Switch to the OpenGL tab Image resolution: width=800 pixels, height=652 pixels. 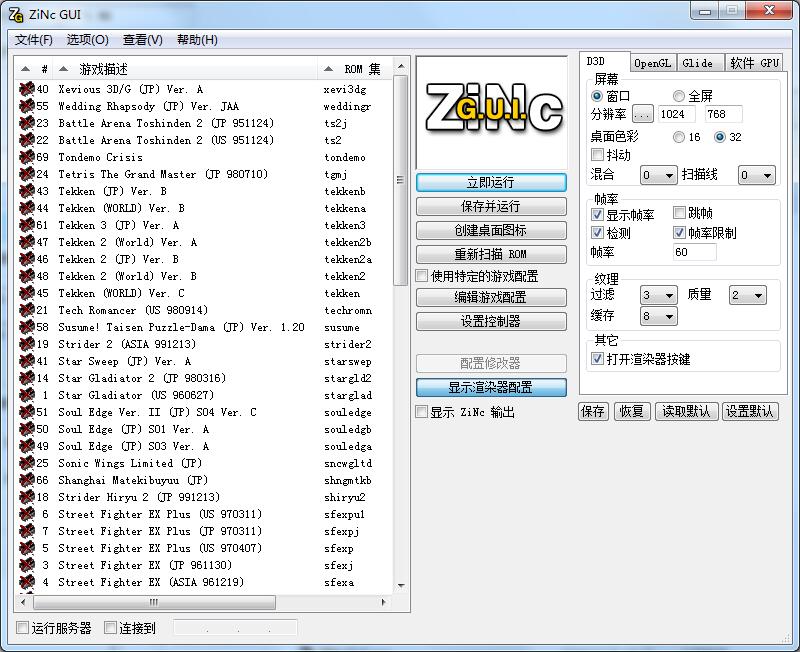(x=653, y=62)
